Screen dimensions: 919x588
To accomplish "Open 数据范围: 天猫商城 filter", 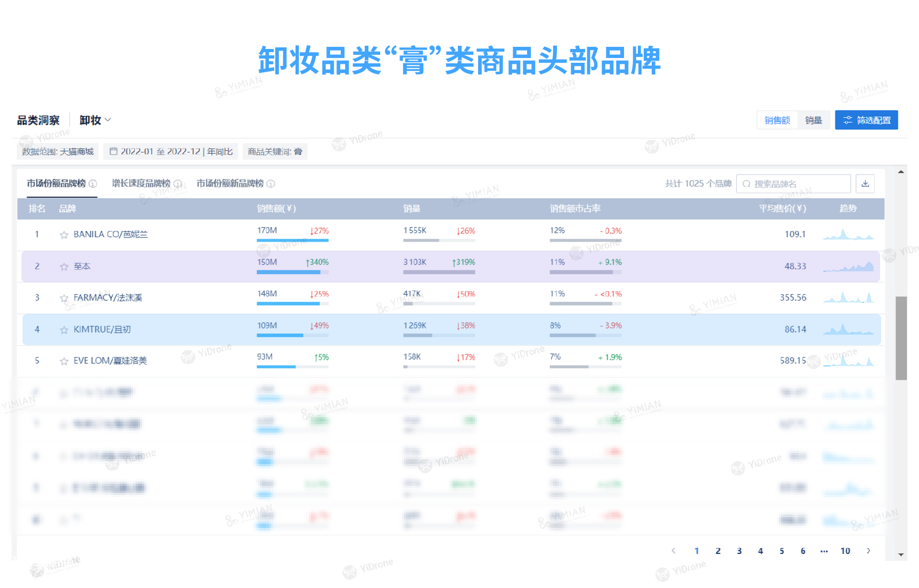I will tap(58, 152).
